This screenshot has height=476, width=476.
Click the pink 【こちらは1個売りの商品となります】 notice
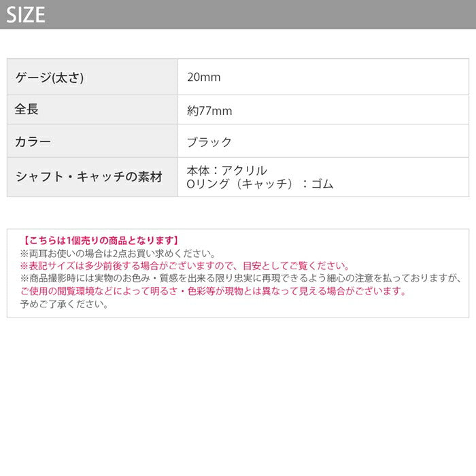coord(100,240)
